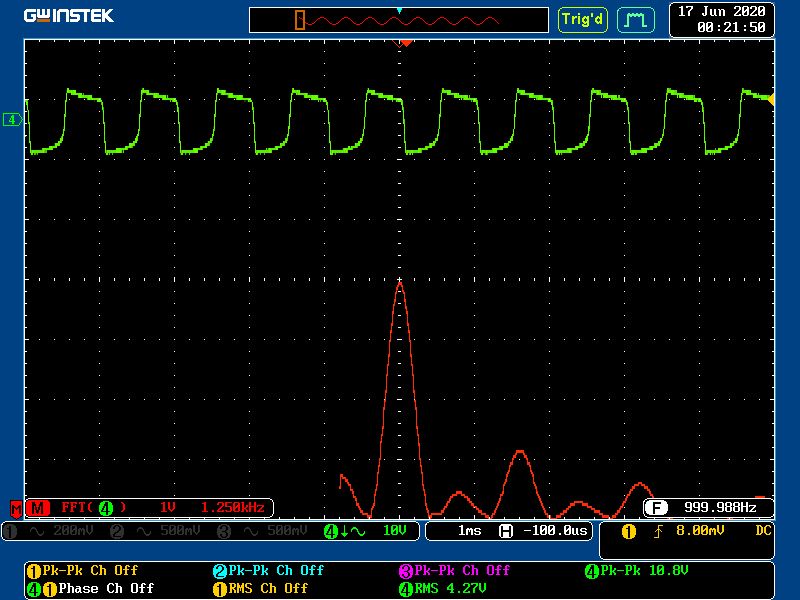Click the FFT vertical scale 1V
This screenshot has height=600, width=800.
167,508
